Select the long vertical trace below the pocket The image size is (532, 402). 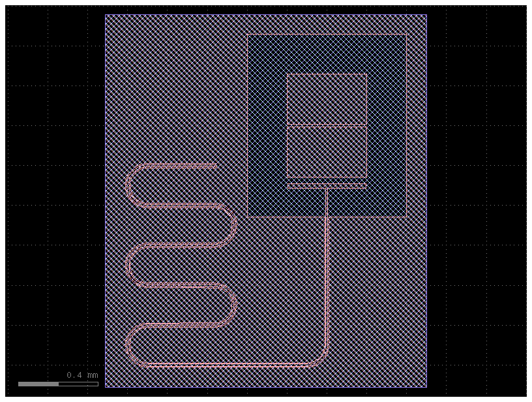pos(327,282)
